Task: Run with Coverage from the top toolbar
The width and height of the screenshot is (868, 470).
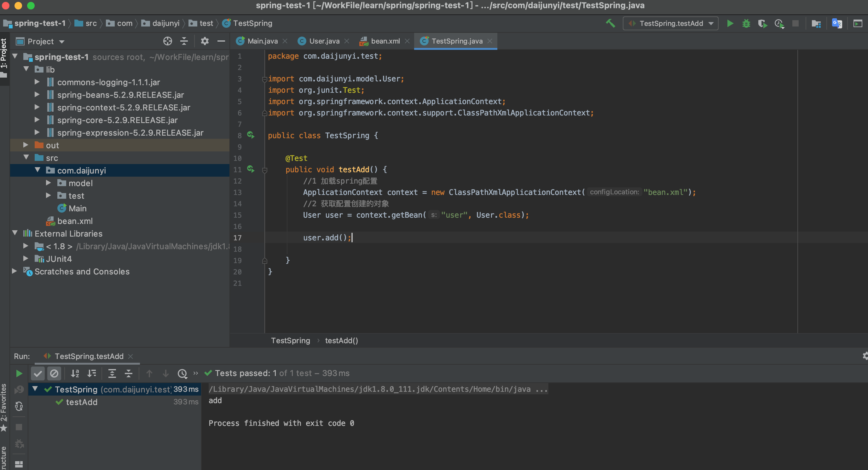Action: coord(762,23)
